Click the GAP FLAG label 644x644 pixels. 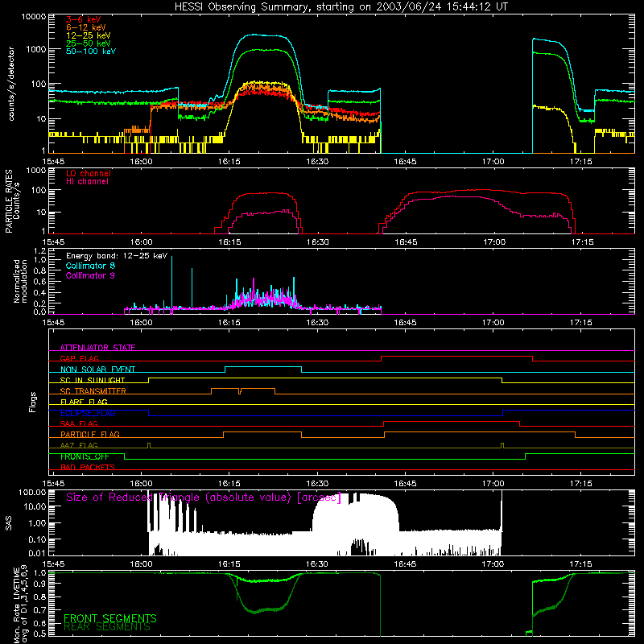[79, 358]
